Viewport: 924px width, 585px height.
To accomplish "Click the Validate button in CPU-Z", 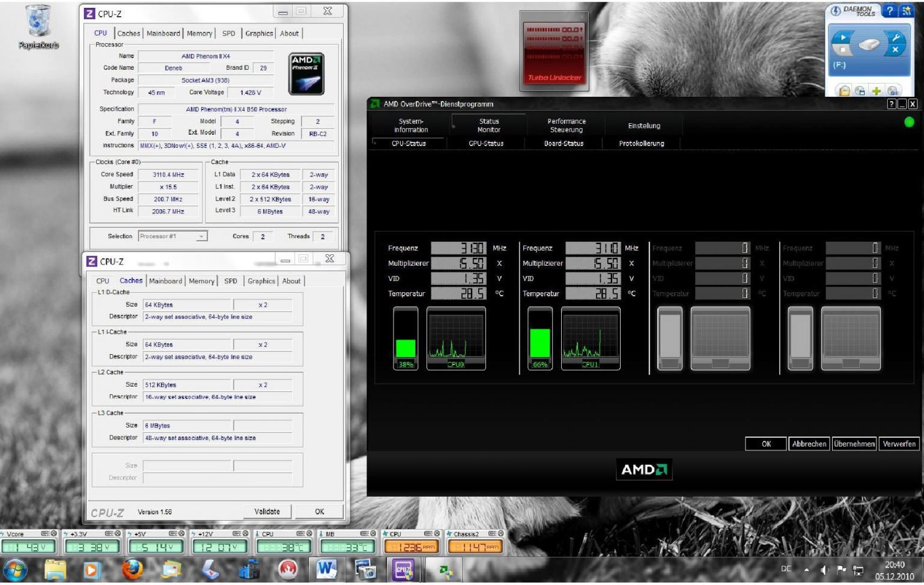I will coord(267,512).
